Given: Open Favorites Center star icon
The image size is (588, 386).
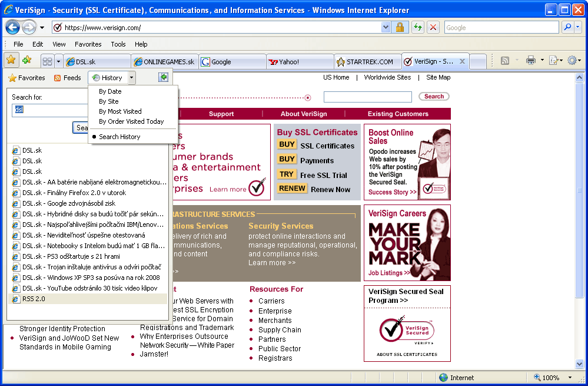Looking at the screenshot, I should coord(11,60).
